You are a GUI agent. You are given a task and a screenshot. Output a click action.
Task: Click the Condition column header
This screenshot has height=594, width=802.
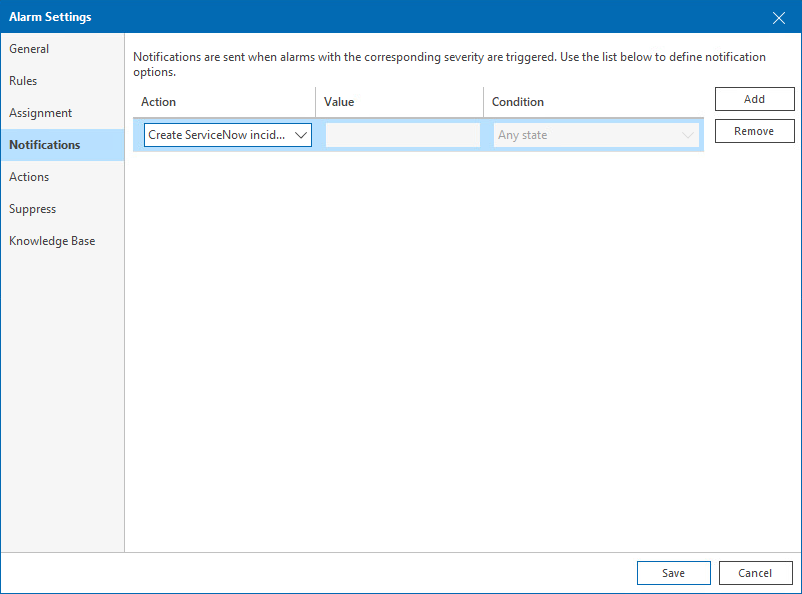click(594, 102)
